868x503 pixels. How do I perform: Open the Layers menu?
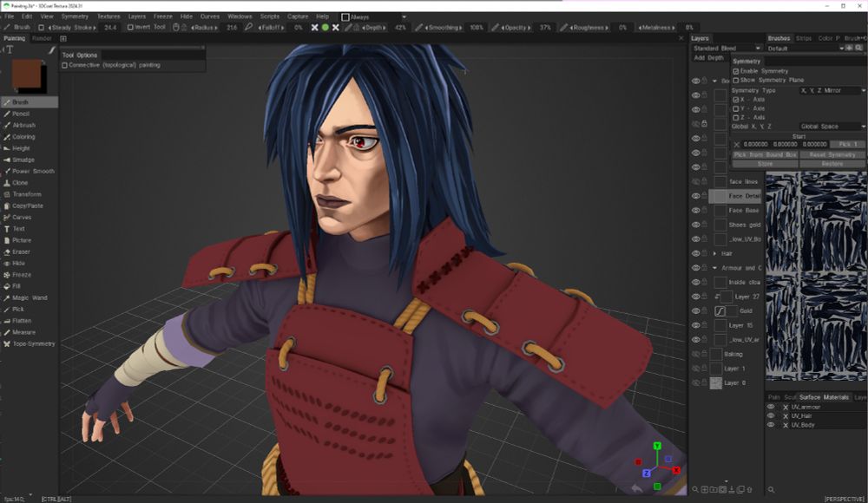[x=137, y=16]
